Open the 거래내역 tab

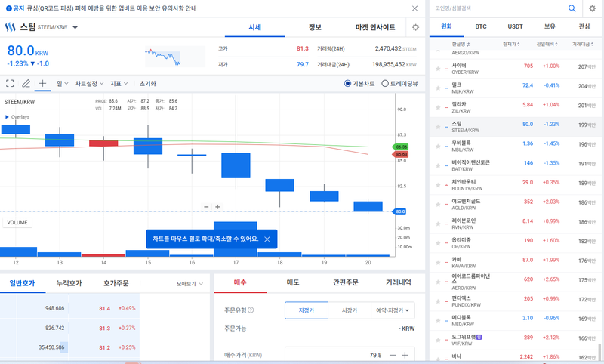pos(399,282)
